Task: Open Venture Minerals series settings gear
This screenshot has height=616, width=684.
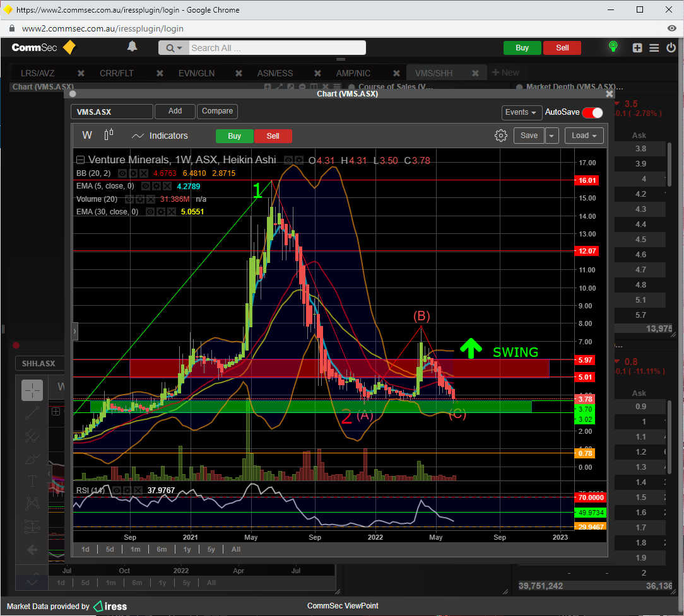Action: (299, 160)
